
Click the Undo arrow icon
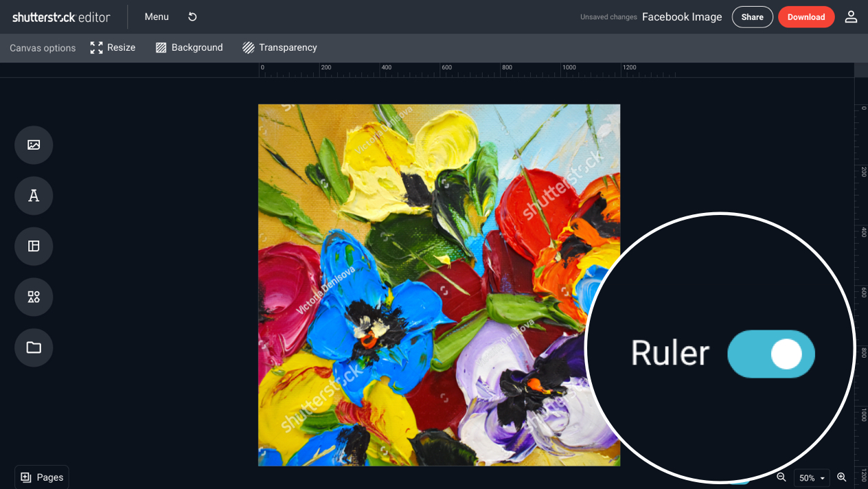[192, 16]
